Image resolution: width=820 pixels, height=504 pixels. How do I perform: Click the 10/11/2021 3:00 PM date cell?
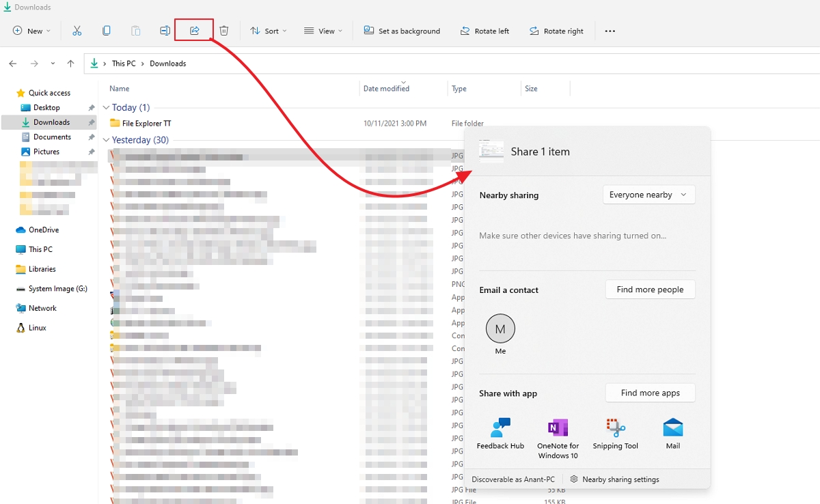click(395, 124)
